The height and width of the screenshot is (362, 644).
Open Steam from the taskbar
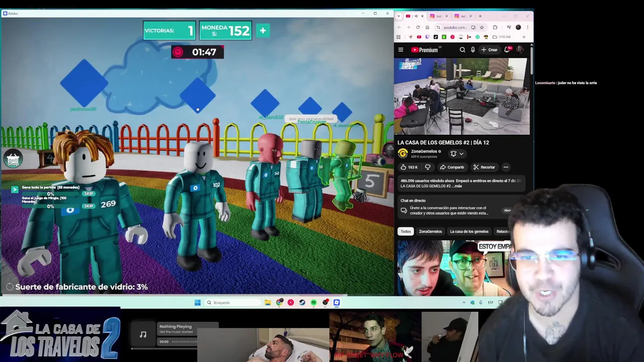(302, 302)
